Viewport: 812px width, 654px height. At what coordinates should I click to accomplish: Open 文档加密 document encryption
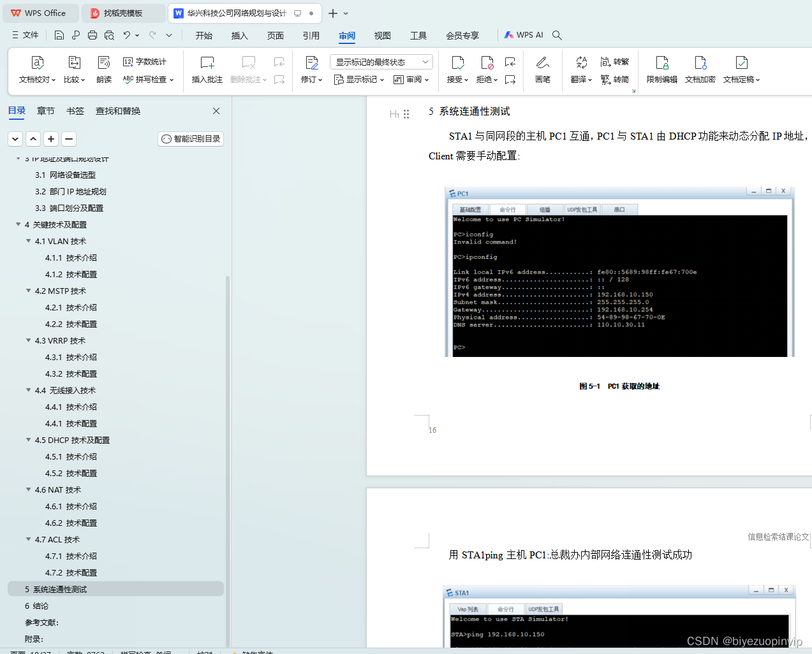click(x=700, y=70)
